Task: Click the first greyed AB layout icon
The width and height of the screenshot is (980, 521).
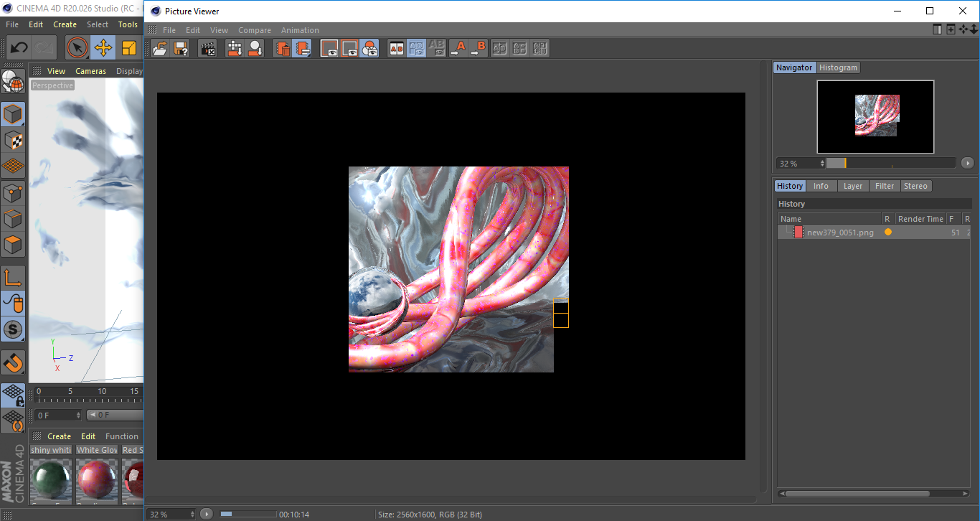Action: tap(500, 49)
